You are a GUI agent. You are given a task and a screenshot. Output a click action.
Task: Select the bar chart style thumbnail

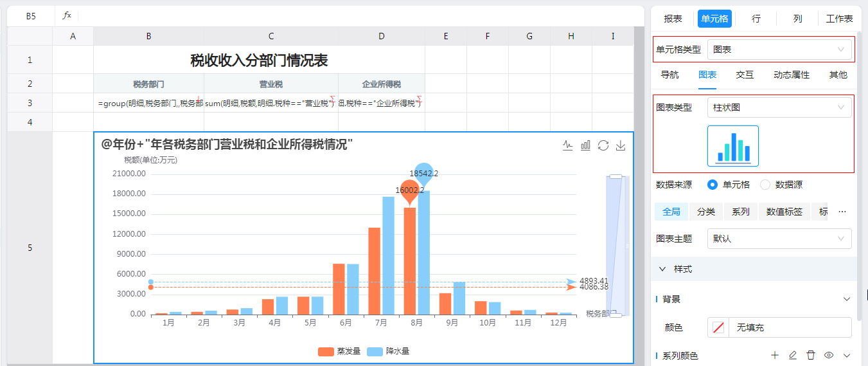click(x=733, y=146)
